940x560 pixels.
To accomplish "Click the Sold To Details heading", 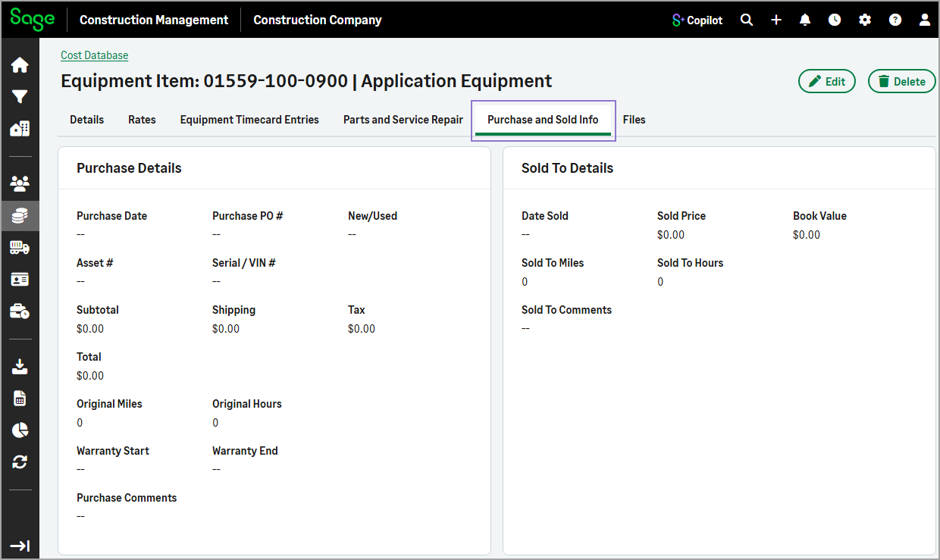I will click(568, 168).
